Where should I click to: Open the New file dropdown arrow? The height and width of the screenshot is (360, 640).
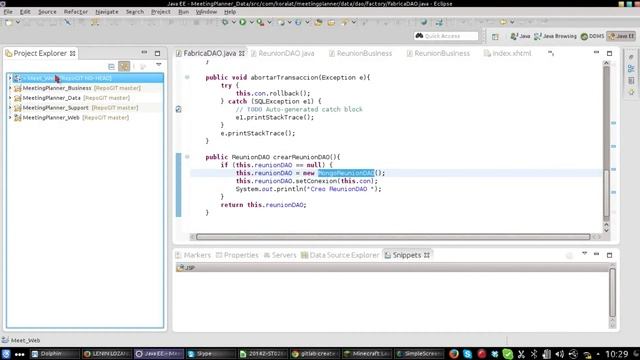pos(18,22)
